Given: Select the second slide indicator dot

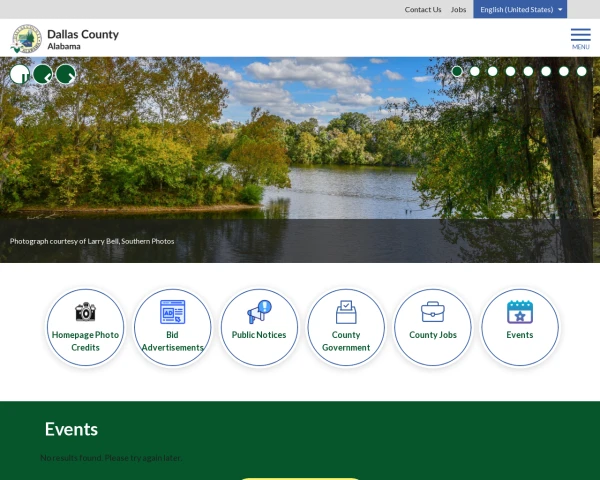Looking at the screenshot, I should pyautogui.click(x=474, y=71).
